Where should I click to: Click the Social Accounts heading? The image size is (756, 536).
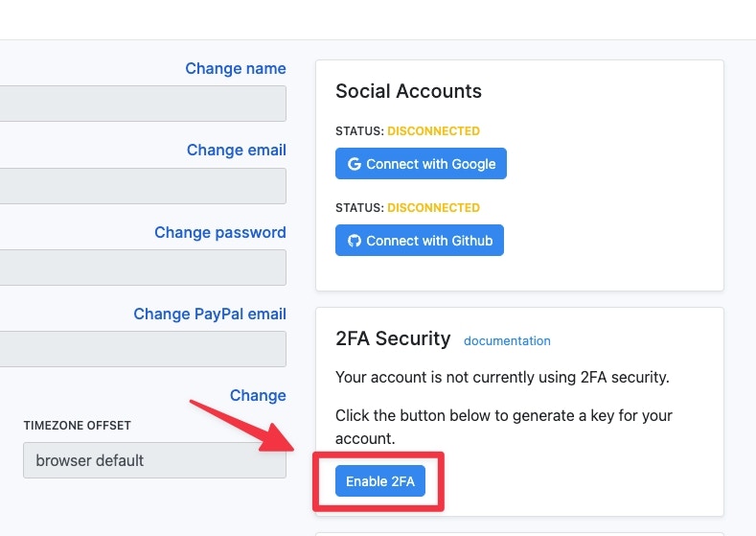pyautogui.click(x=408, y=91)
